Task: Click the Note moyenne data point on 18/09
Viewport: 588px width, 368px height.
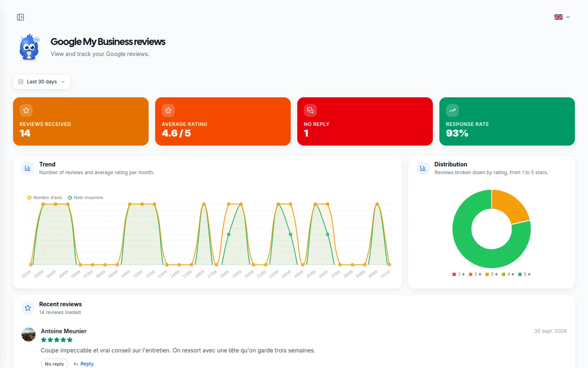Action: (229, 234)
